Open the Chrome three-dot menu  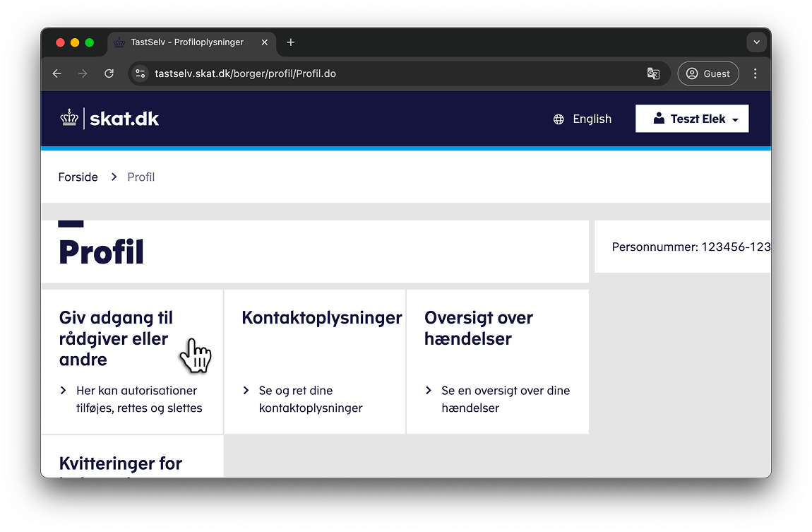[x=755, y=73]
